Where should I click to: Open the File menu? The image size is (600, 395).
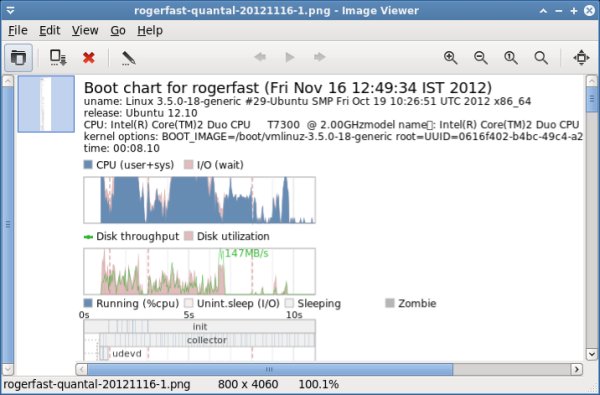(x=18, y=30)
